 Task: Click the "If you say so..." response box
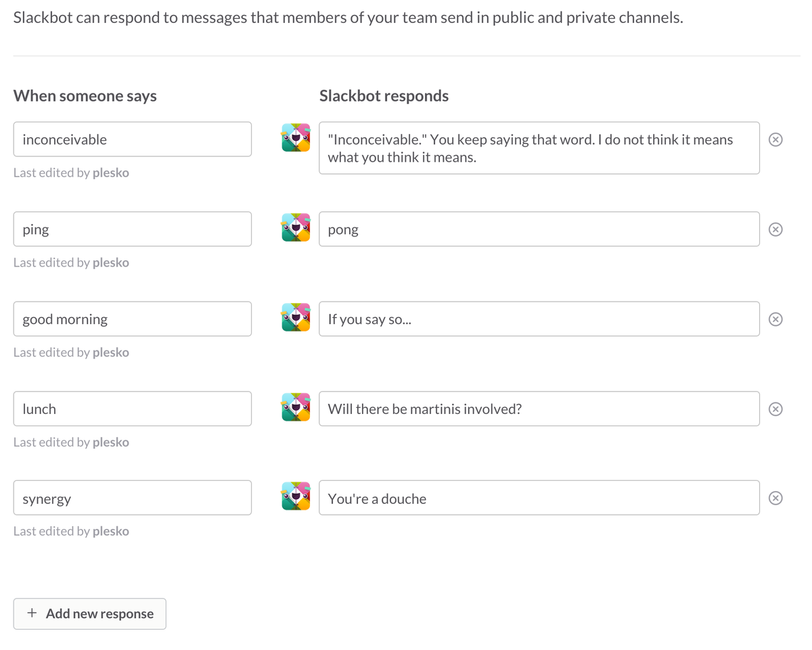pos(539,319)
